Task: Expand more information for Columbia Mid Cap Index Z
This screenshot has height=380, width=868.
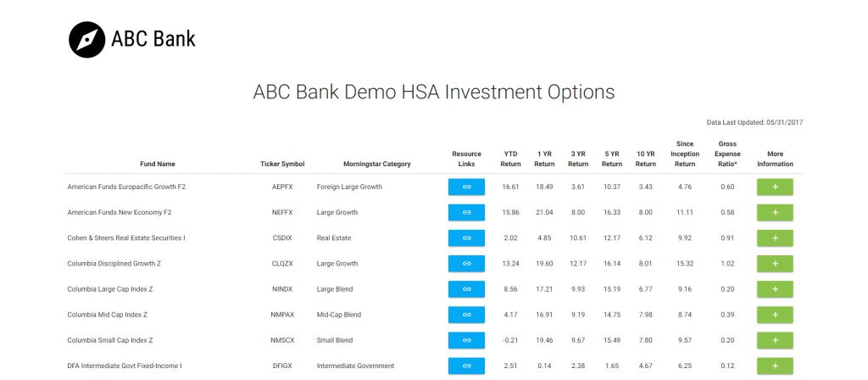Action: [775, 315]
